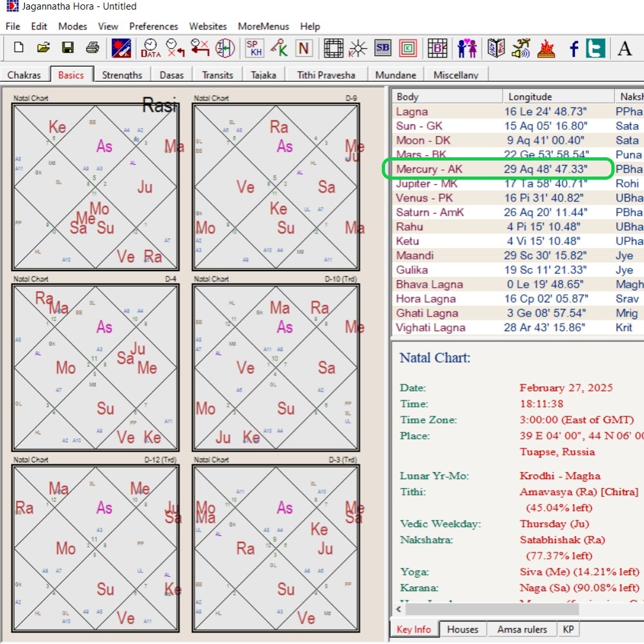644x644 pixels.
Task: Click the black square grid chart icon
Action: (x=333, y=48)
